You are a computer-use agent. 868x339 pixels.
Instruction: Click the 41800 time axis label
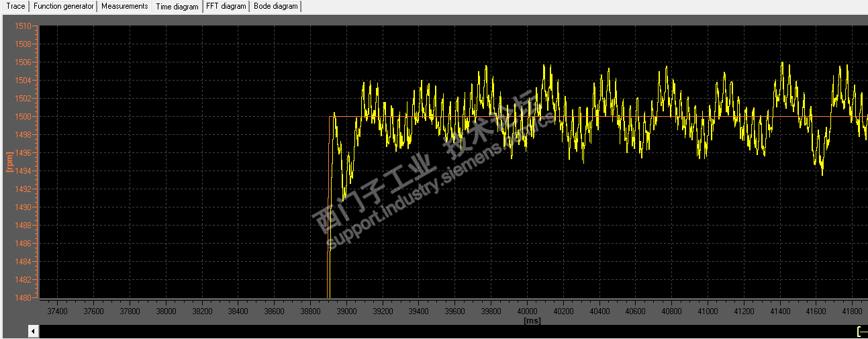853,312
